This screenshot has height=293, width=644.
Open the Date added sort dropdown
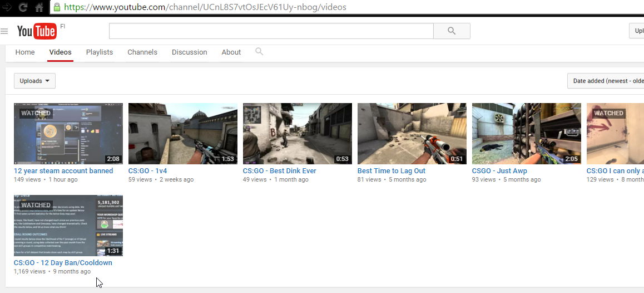tap(606, 81)
